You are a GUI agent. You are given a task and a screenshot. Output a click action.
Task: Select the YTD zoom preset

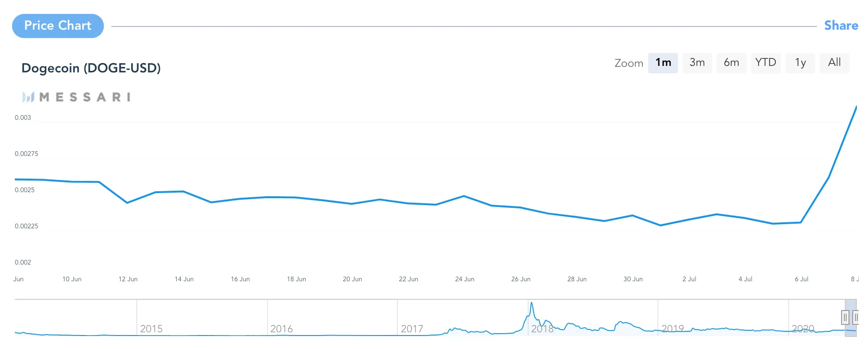766,62
